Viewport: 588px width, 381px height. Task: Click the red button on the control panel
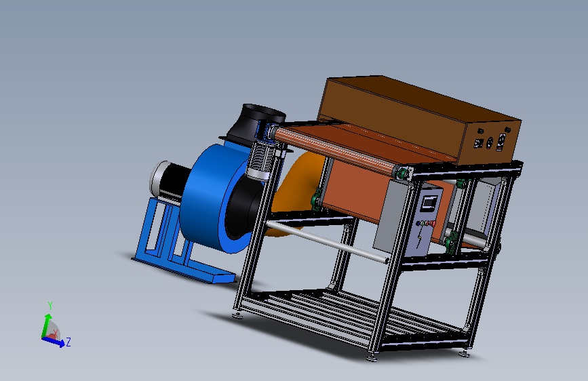(433, 224)
